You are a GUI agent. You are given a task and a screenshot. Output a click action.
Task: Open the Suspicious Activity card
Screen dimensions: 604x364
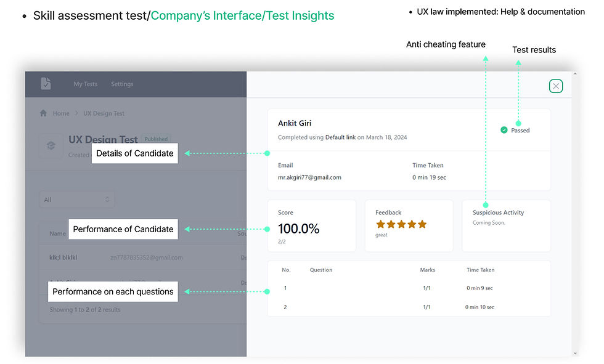pyautogui.click(x=506, y=225)
